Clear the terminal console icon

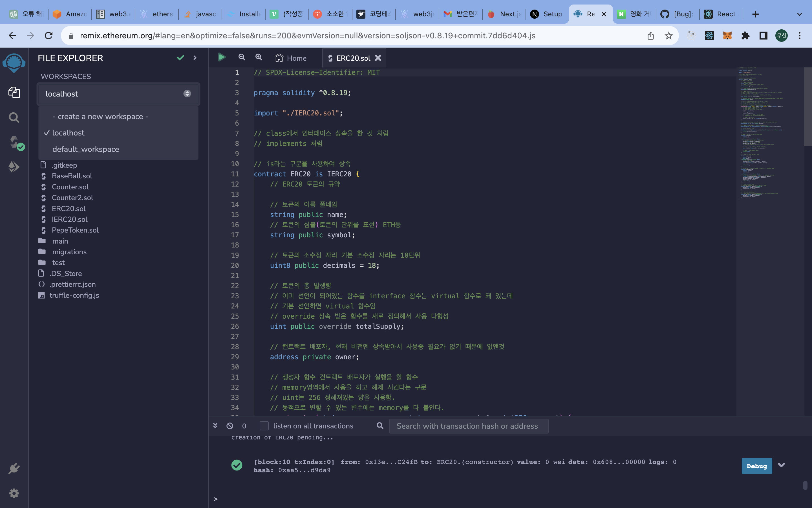pos(230,426)
